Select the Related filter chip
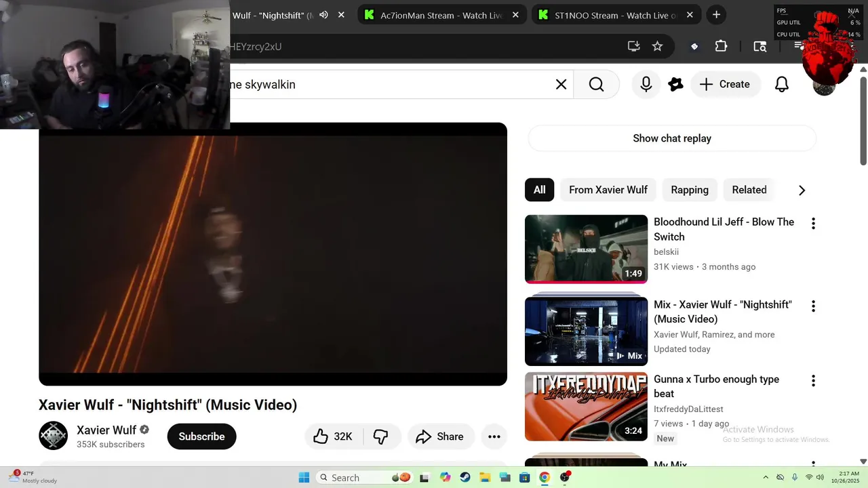Viewport: 868px width, 488px height. click(749, 190)
